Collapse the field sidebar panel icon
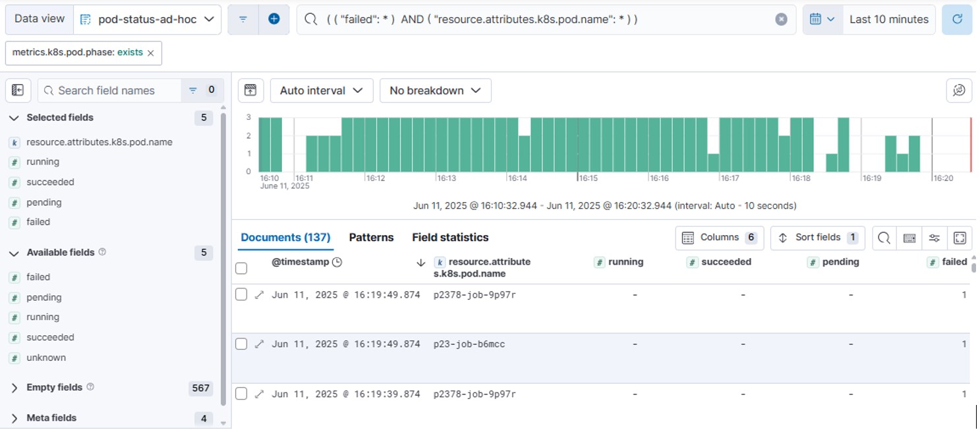This screenshot has height=430, width=980. tap(18, 90)
